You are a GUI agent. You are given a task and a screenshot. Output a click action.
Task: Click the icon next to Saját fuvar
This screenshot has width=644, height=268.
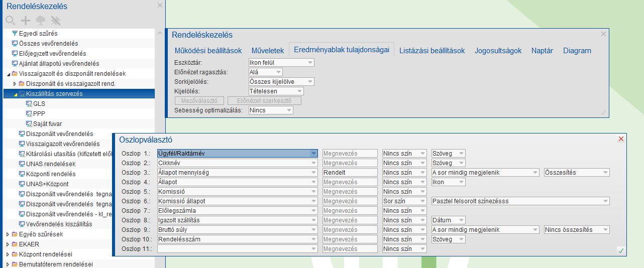pyautogui.click(x=29, y=124)
